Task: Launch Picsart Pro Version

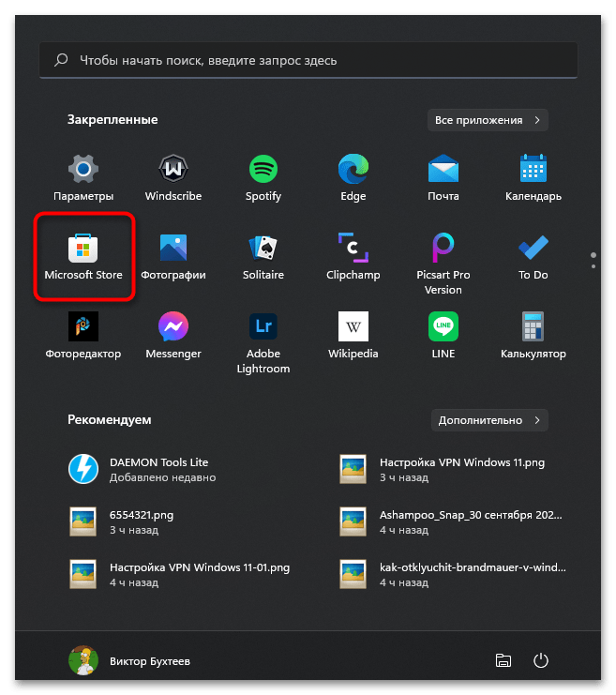Action: point(443,264)
